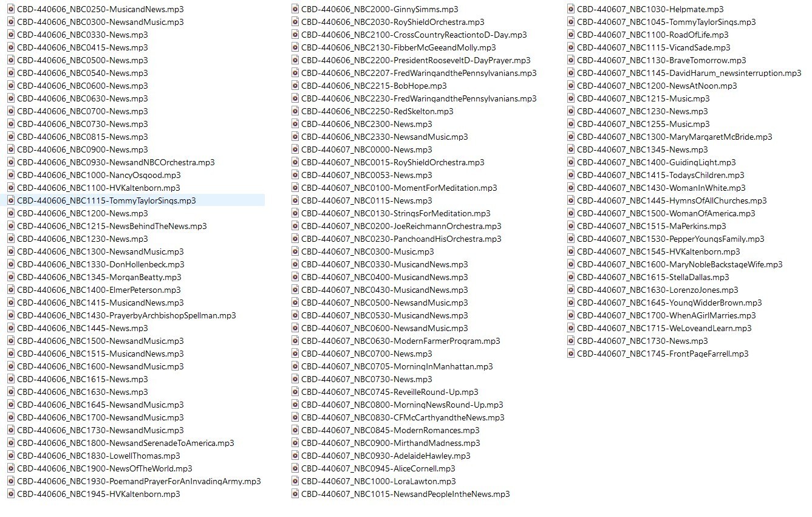Click the icon for CBD-440607_NBC0200-JoeReichmannOrchestra.mp3
The image size is (812, 517).
coord(295,226)
